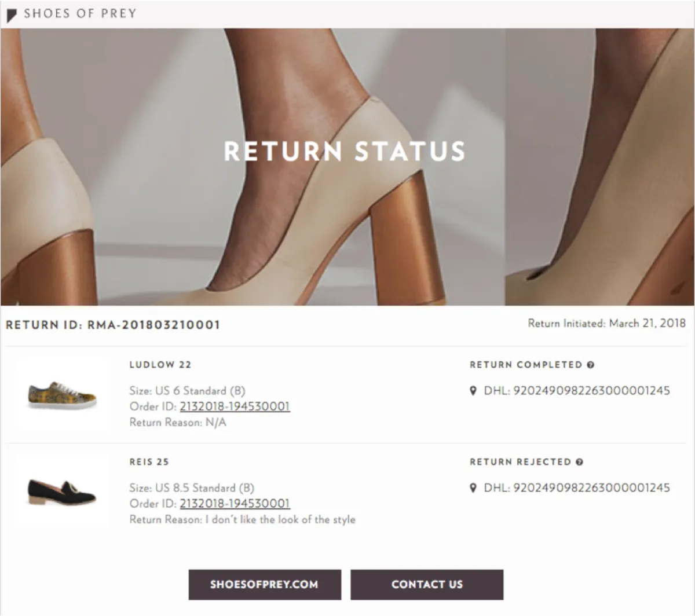Click the Reis 25 return reason text
Screen dimensions: 695x616
coord(242,519)
